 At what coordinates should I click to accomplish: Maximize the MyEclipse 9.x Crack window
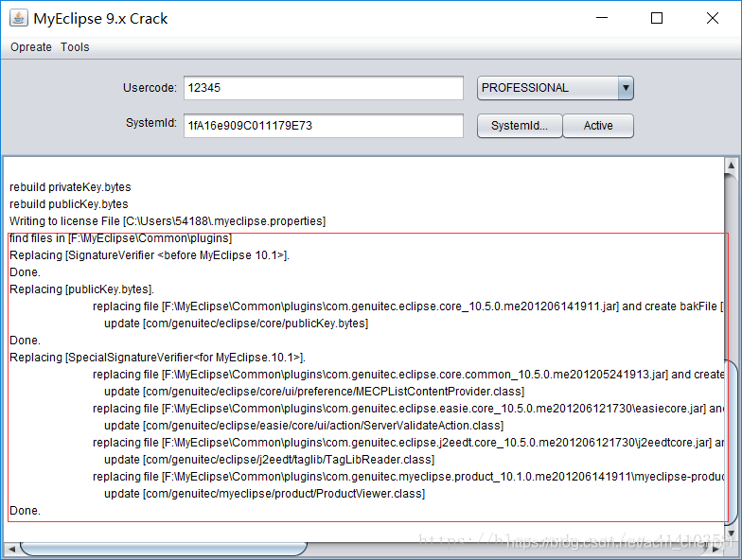pos(657,19)
